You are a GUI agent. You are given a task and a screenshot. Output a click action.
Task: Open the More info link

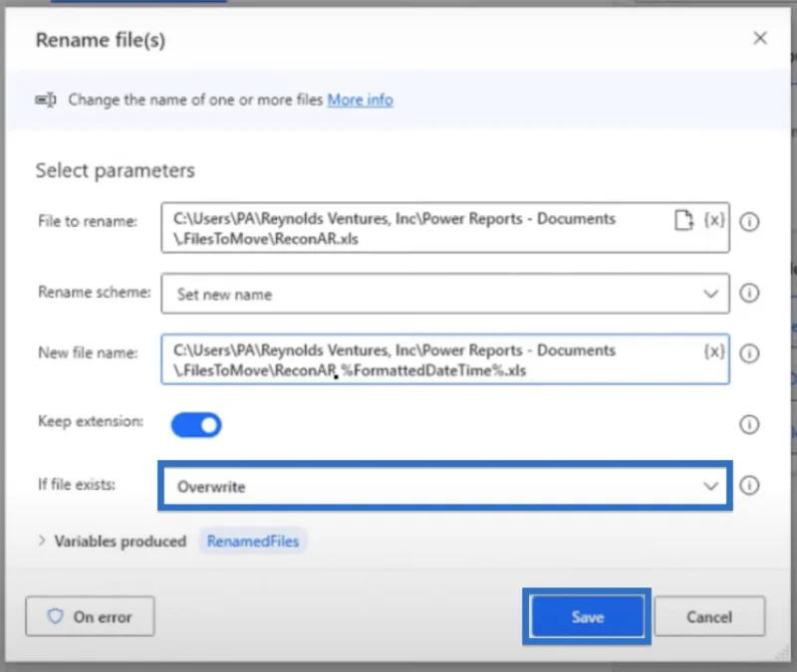click(361, 100)
